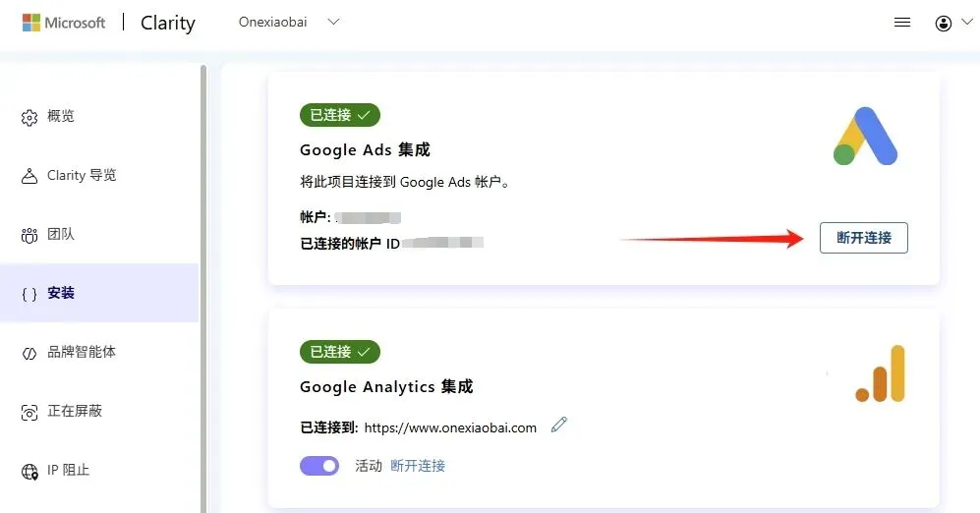The width and height of the screenshot is (980, 513).
Task: Click the 已连接的帐户 ID label
Action: 350,243
